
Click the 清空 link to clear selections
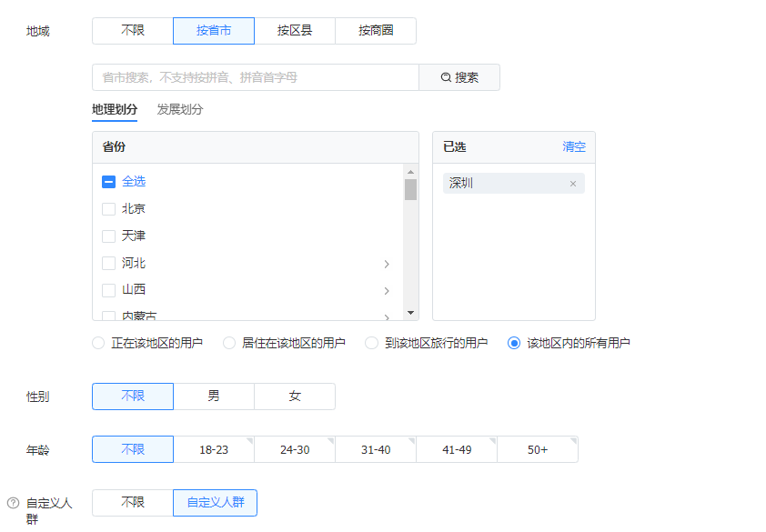[574, 147]
